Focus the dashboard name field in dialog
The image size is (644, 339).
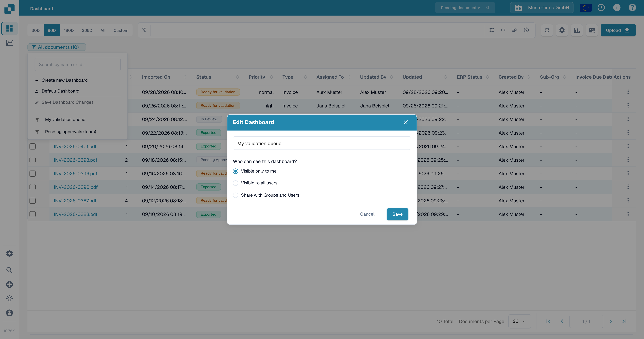click(x=322, y=143)
